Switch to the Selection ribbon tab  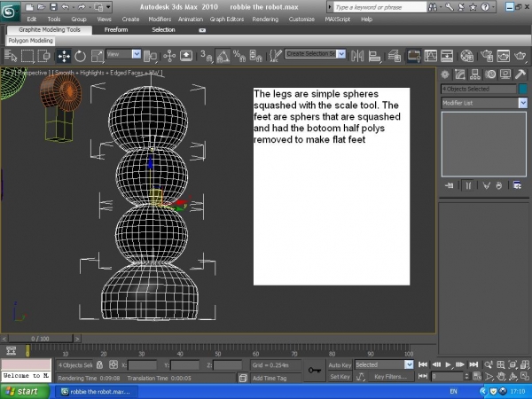coord(163,30)
